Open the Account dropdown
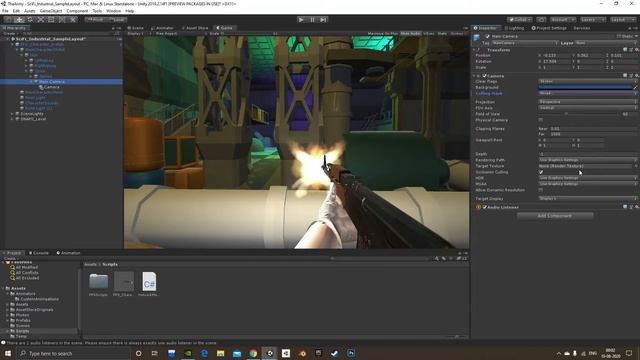The height and width of the screenshot is (360, 640). [x=562, y=20]
